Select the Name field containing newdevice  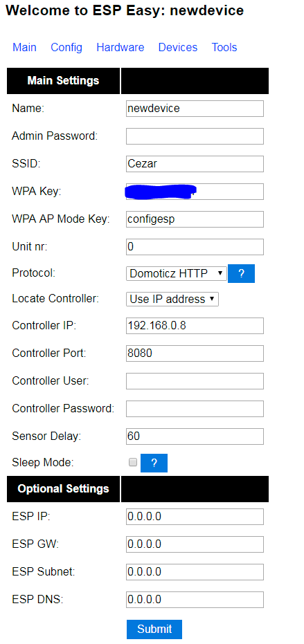[x=195, y=109]
